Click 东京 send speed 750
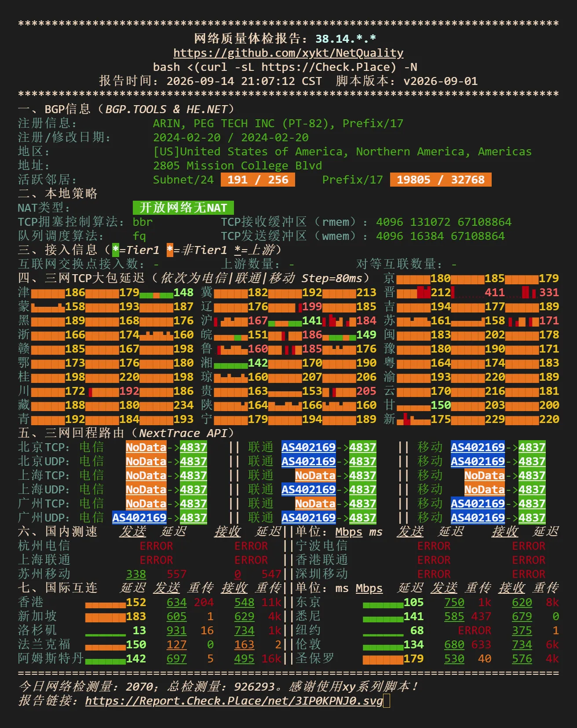577x728 pixels. pyautogui.click(x=454, y=602)
